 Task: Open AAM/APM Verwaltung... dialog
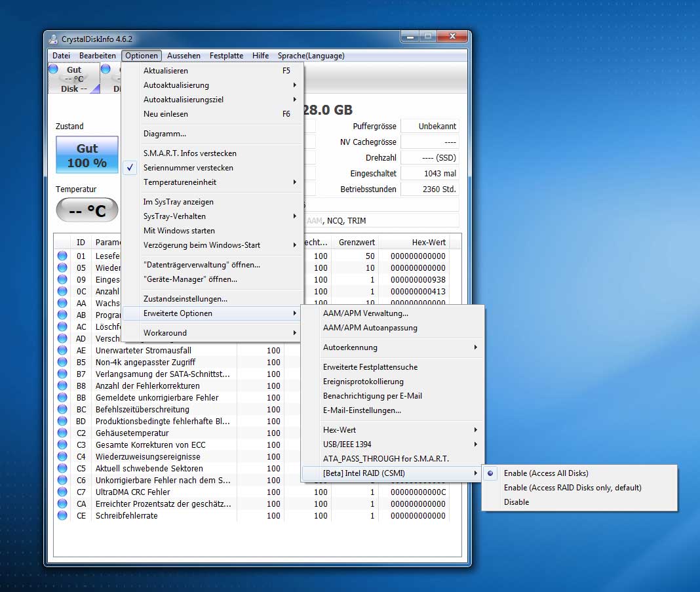[393, 313]
